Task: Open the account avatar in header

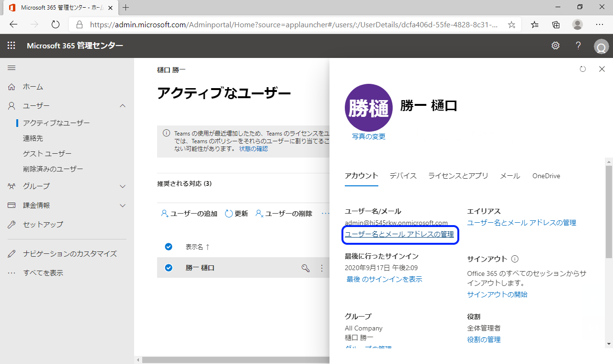Action: 601,46
